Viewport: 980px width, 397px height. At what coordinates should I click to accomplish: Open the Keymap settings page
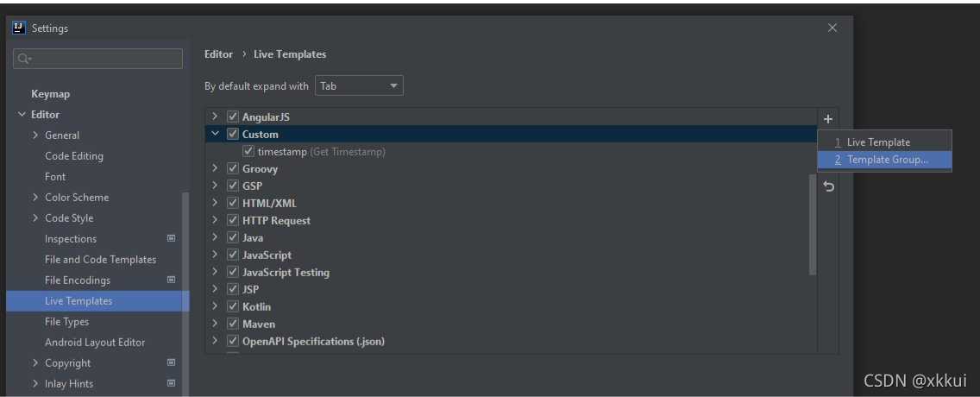pos(51,94)
